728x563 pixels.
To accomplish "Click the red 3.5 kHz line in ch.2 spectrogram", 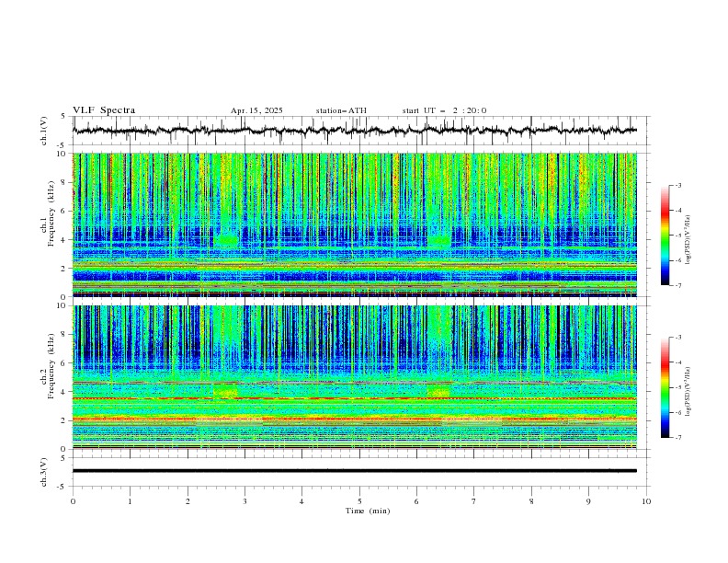I will 354,398.
